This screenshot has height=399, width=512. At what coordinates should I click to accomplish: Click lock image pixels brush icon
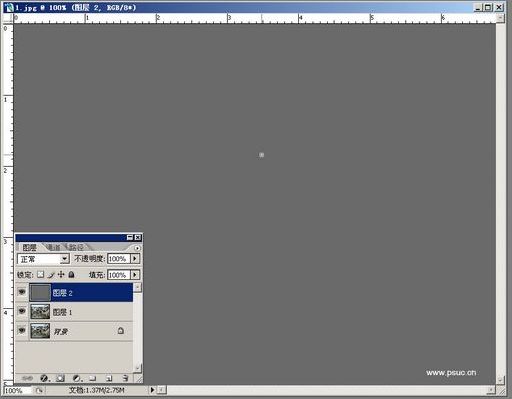click(x=51, y=275)
